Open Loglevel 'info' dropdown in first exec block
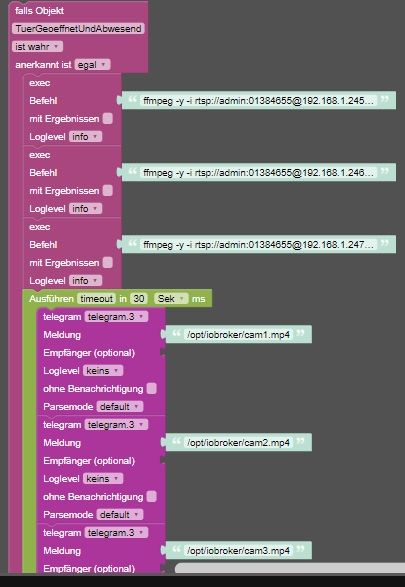The height and width of the screenshot is (587, 405). [x=85, y=137]
